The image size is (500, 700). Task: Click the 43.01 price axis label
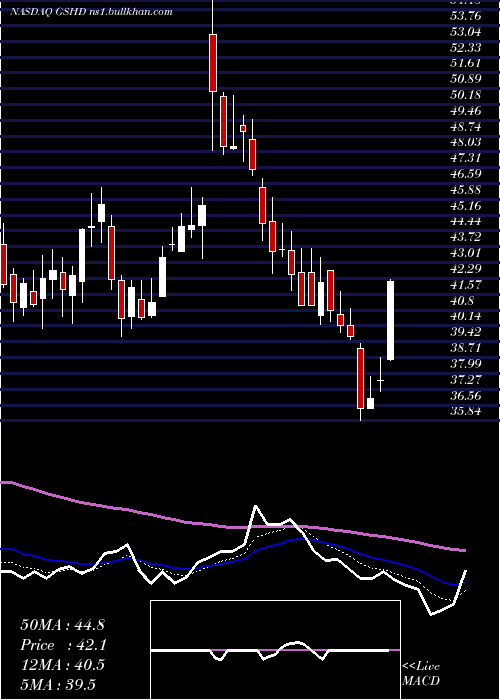click(465, 253)
